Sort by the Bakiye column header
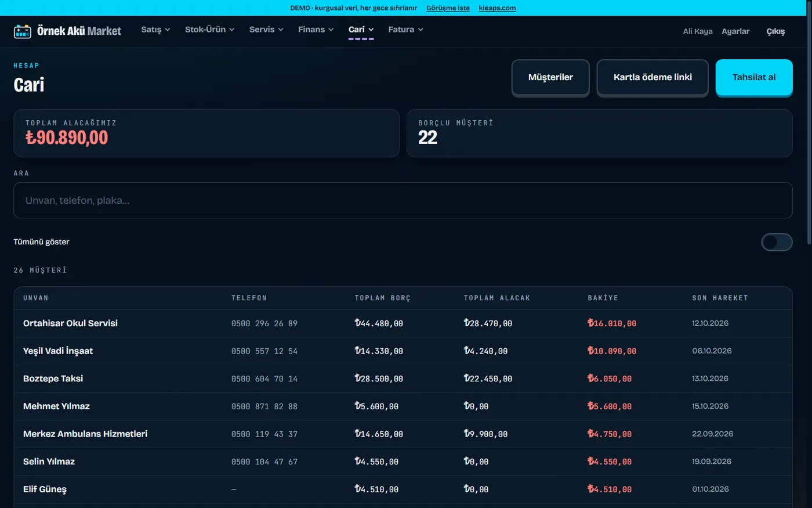812x508 pixels. [x=603, y=298]
